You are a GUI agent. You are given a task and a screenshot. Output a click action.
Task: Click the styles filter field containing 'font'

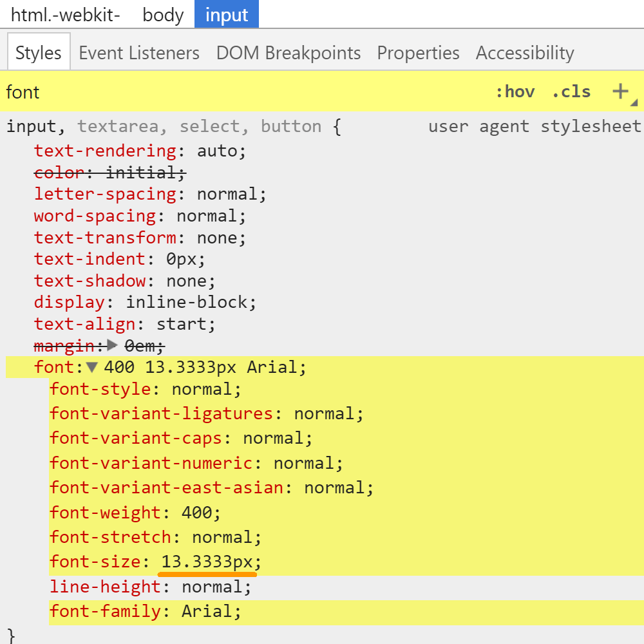pyautogui.click(x=245, y=92)
